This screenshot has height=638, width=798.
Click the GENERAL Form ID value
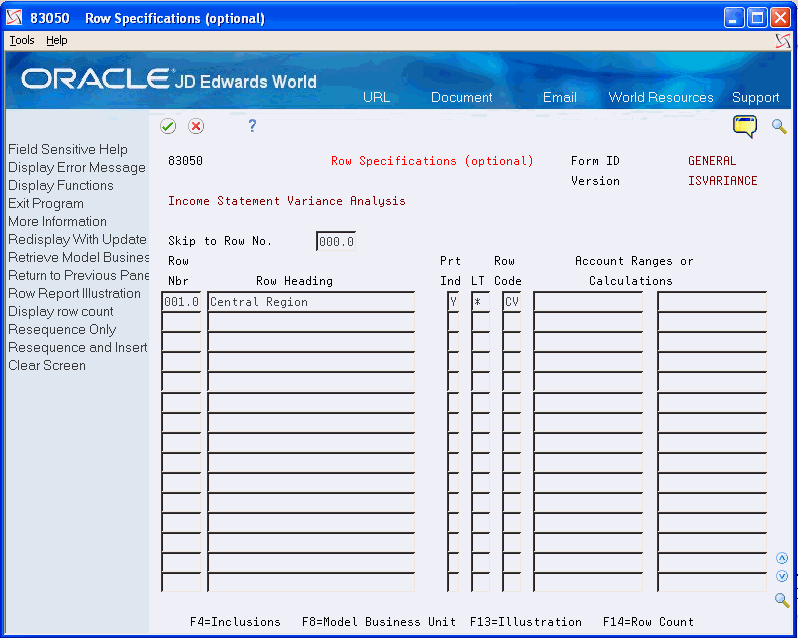[x=712, y=161]
